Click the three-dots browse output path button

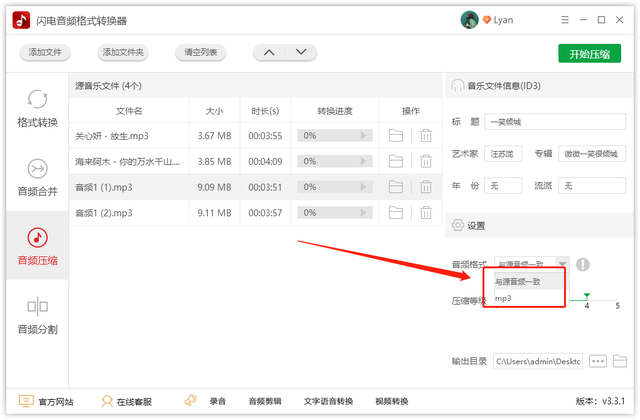coord(598,361)
